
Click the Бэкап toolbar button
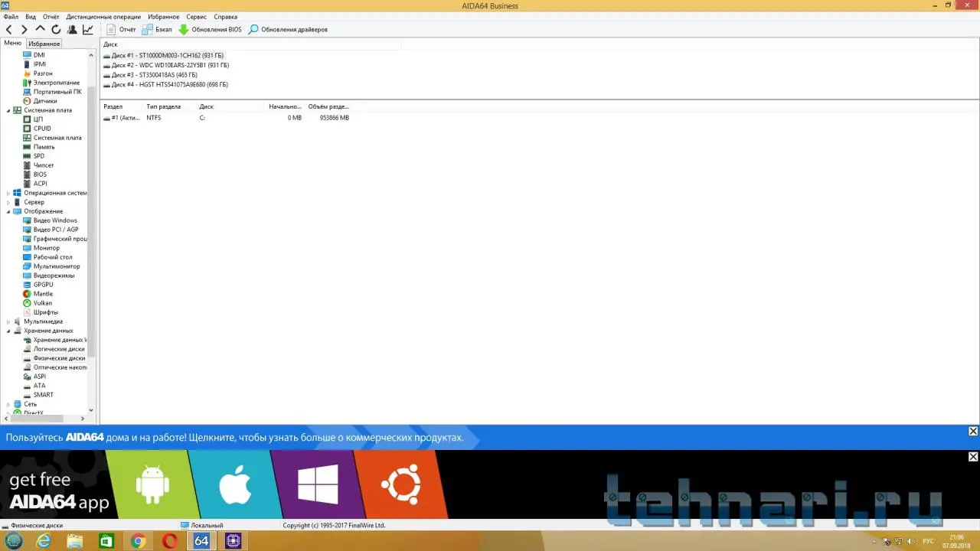157,30
